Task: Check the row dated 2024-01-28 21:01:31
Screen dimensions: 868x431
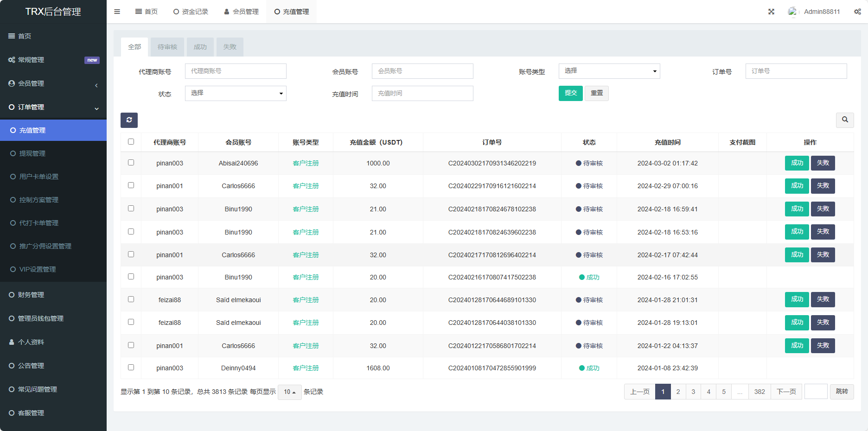Action: pyautogui.click(x=131, y=299)
